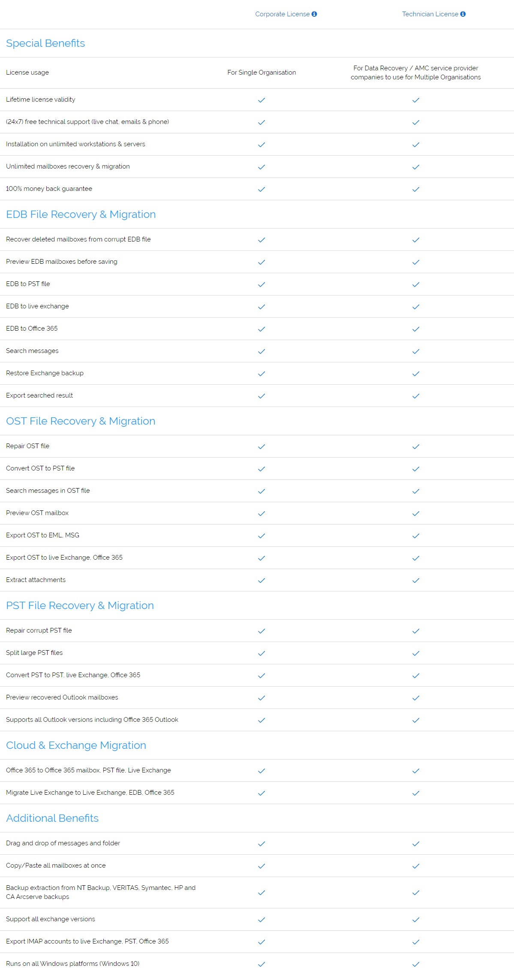Click Corporate checkmark for Drag and drop row
514x980 pixels.
(262, 844)
